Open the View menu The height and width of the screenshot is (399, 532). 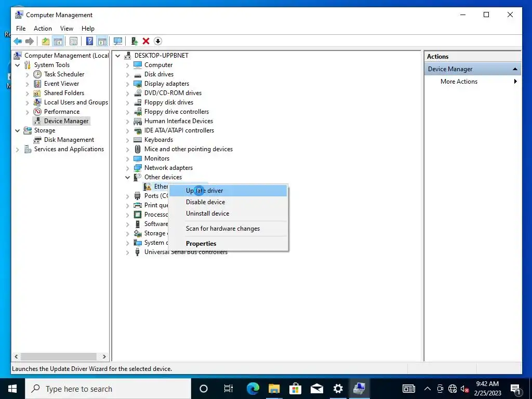pos(66,29)
